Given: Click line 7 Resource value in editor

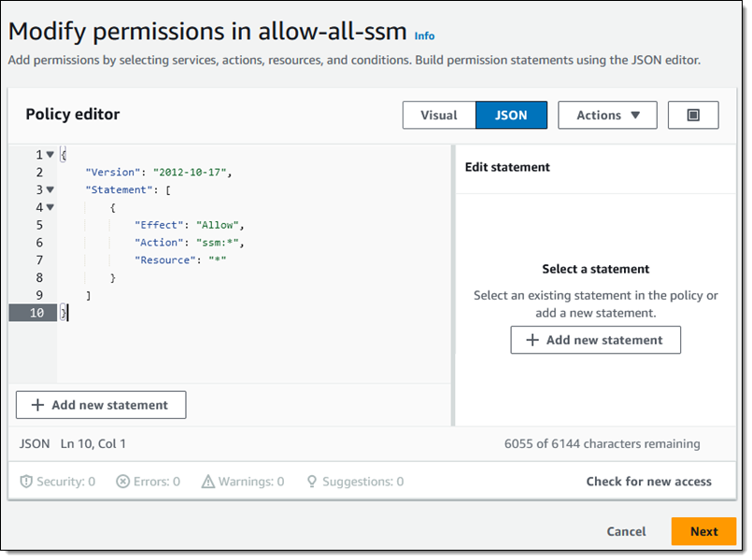Looking at the screenshot, I should coord(217,259).
